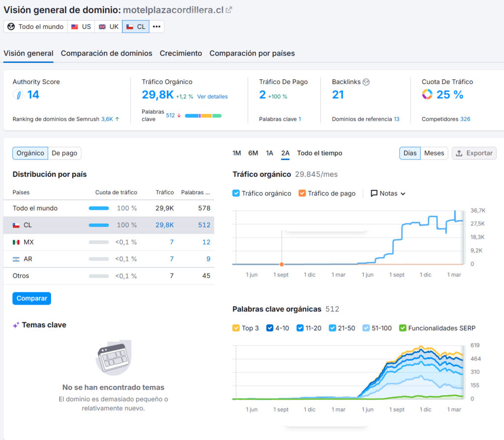Click the Semrush ranking value 3,6K

107,119
